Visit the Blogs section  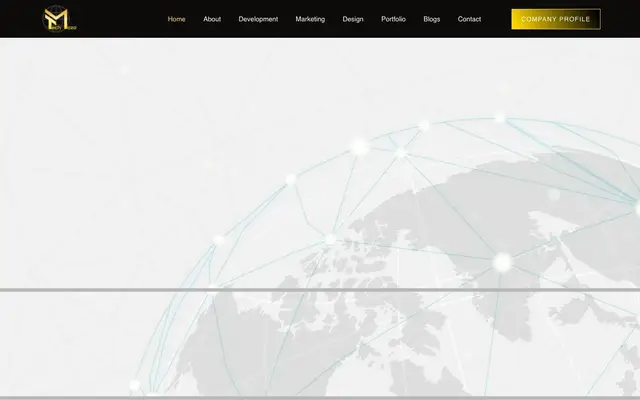[431, 19]
